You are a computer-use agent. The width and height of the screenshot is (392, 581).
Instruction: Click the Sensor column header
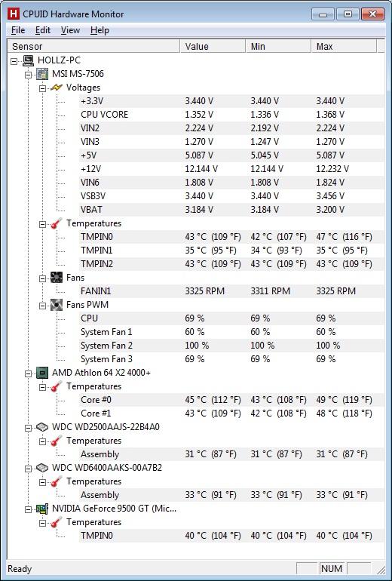pos(93,46)
